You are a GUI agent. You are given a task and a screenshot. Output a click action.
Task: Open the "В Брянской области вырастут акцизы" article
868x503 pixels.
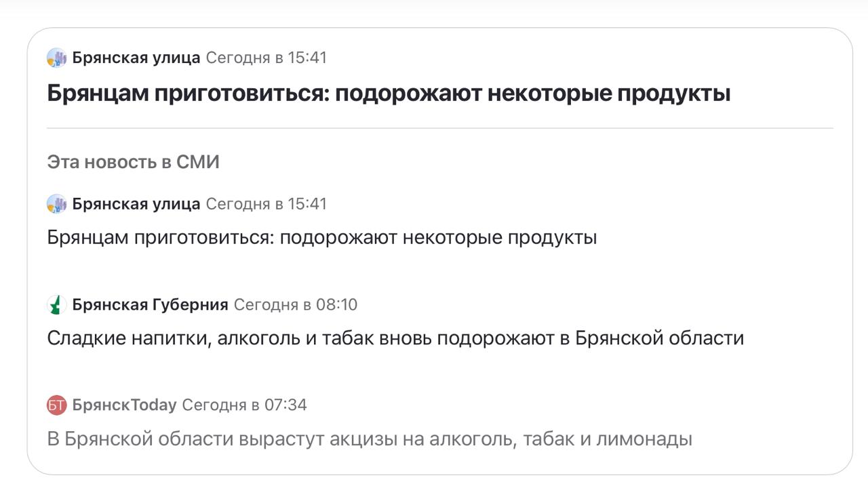pos(369,439)
